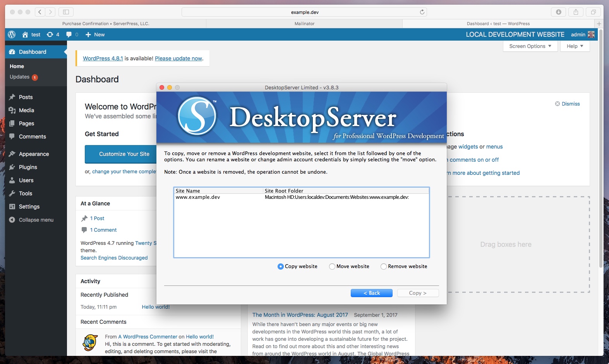The image size is (609, 364).
Task: Click the Appearance brush icon in sidebar
Action: 12,154
